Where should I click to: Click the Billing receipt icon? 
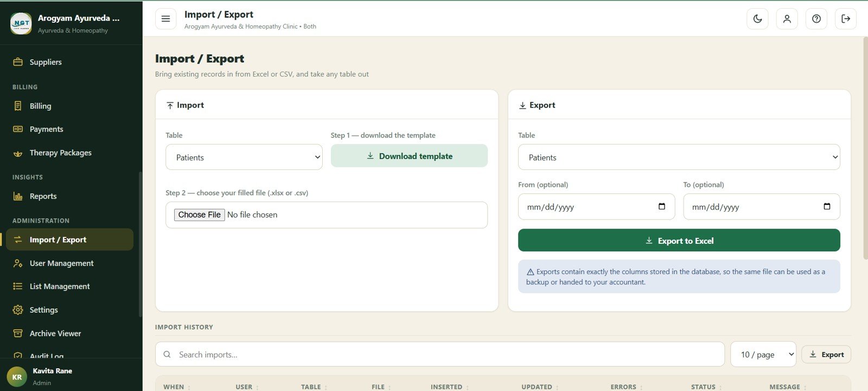[18, 106]
